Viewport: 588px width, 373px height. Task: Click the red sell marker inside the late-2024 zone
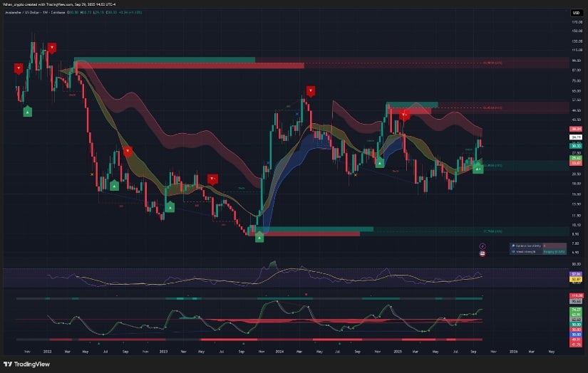tap(404, 114)
